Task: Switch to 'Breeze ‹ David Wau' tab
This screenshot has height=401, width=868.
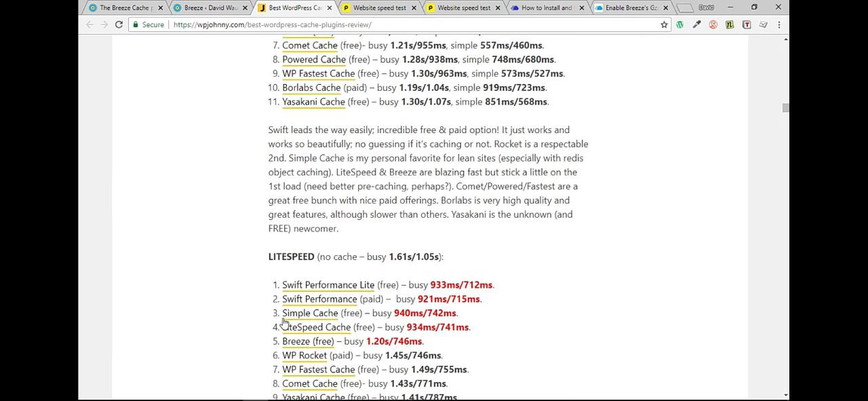Action: pos(210,7)
